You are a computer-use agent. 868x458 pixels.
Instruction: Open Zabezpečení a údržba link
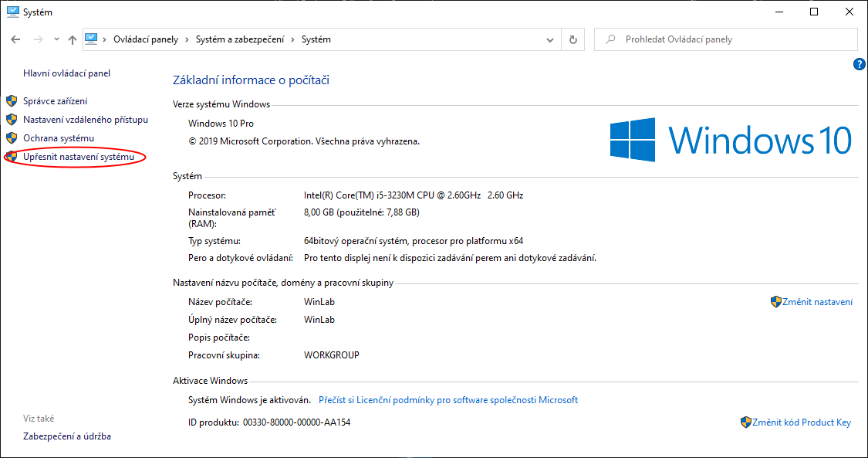click(66, 436)
